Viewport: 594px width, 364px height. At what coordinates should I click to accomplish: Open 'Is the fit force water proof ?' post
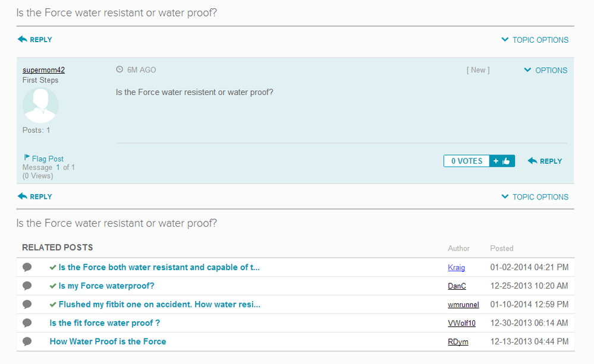(x=105, y=323)
